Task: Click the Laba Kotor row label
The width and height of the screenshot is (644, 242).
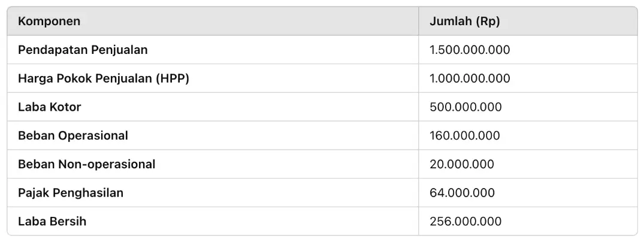Action: click(x=50, y=107)
